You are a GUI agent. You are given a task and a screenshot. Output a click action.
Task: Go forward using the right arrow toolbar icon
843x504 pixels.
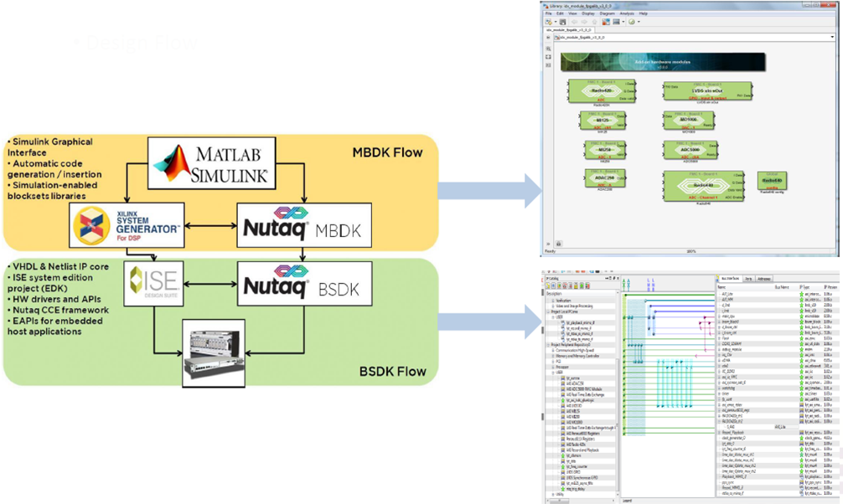click(584, 22)
